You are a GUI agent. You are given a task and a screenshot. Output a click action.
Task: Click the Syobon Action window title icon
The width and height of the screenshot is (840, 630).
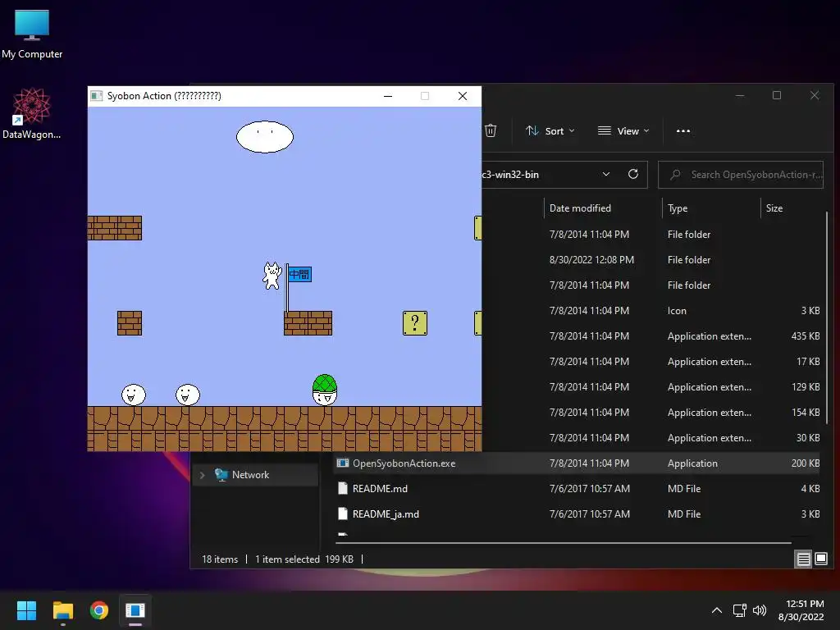pyautogui.click(x=97, y=96)
